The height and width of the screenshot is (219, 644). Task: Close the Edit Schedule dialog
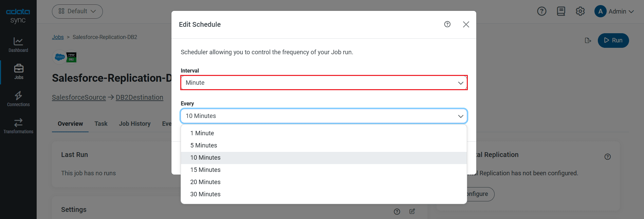coord(466,24)
